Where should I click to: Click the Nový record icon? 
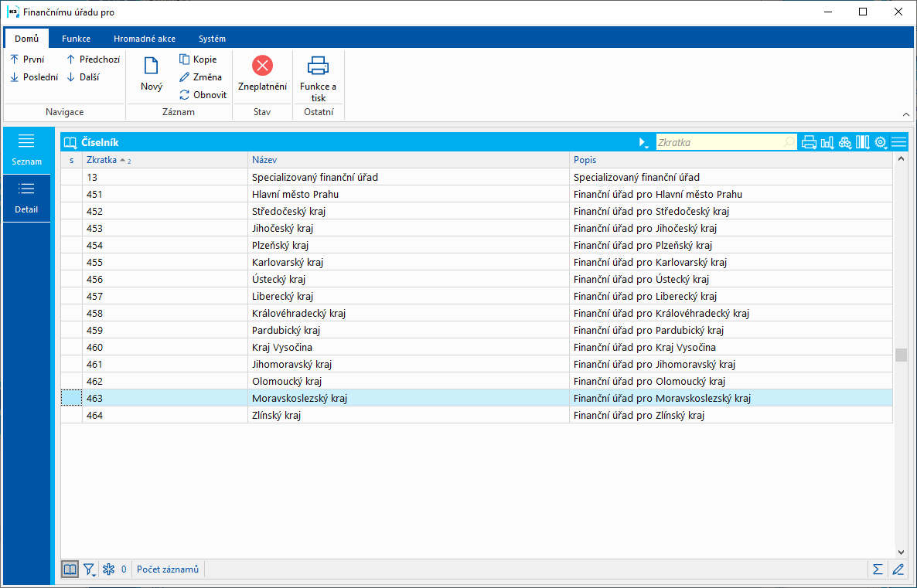click(151, 66)
